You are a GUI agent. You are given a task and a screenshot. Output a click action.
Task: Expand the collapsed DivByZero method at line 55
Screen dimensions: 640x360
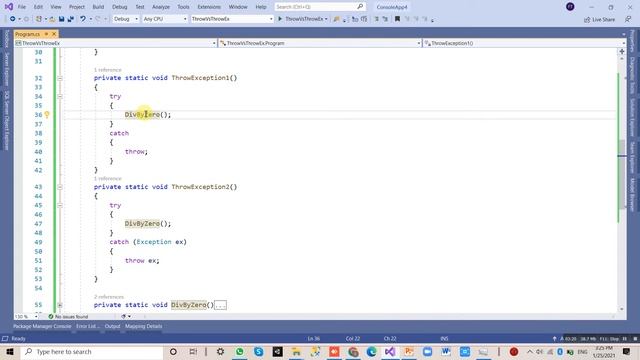tap(60, 305)
